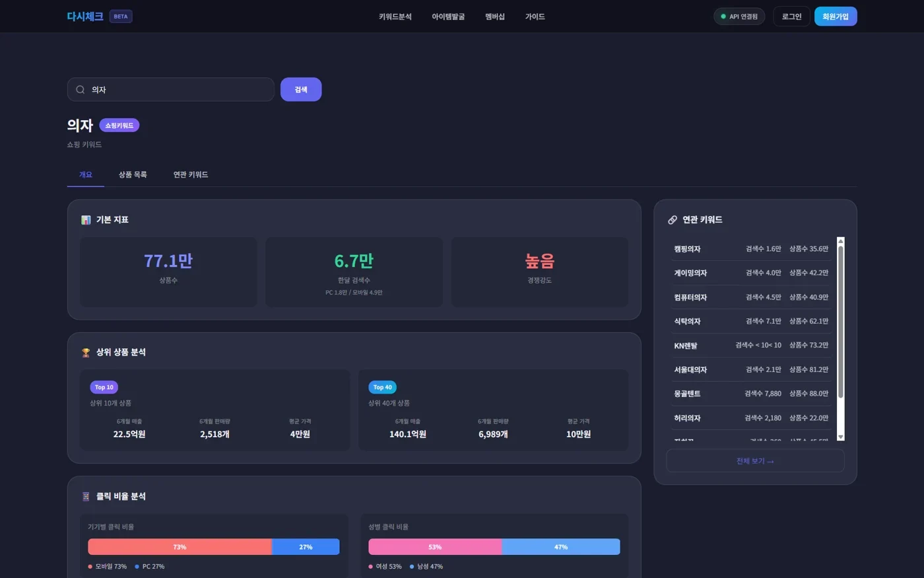The height and width of the screenshot is (578, 924).
Task: Click the magnifier icon in search field
Action: 80,90
